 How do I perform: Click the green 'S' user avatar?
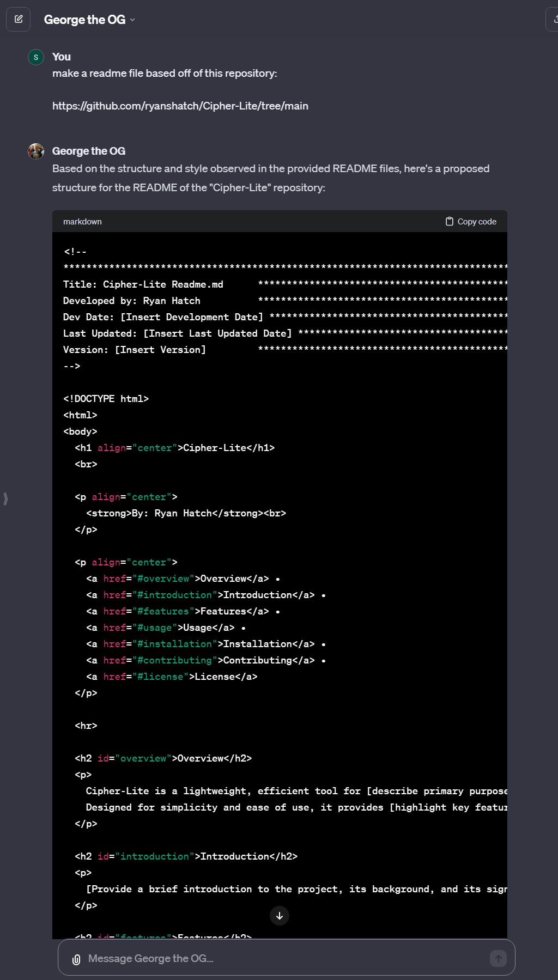(x=36, y=57)
